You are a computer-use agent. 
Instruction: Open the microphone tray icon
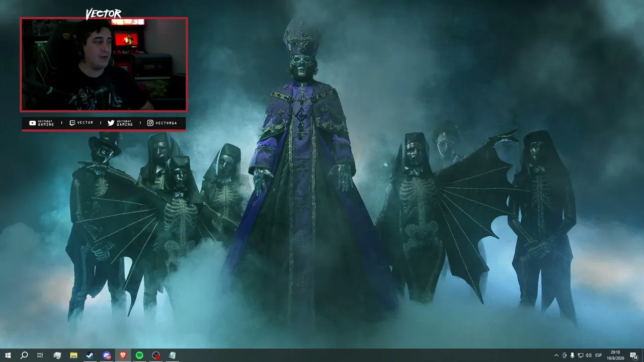573,355
